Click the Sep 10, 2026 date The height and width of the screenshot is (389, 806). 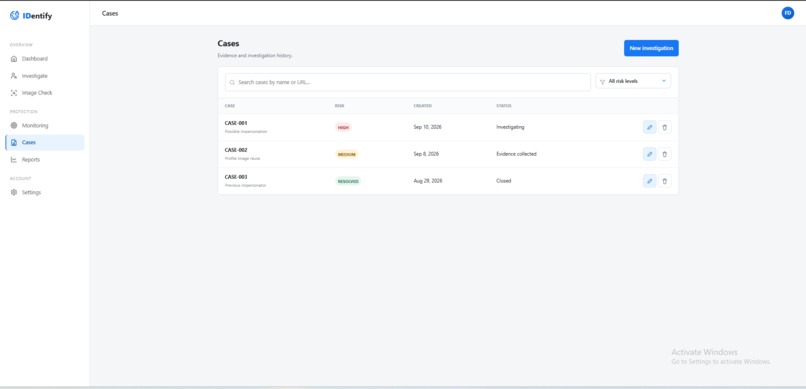click(x=427, y=127)
